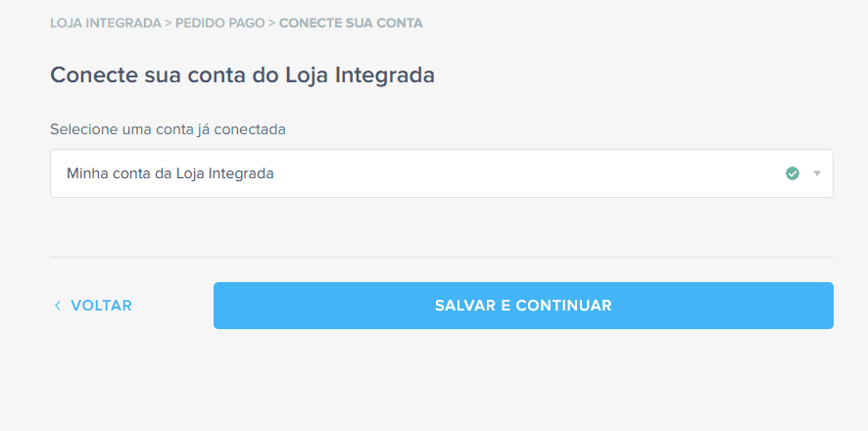Click the word "Integrada" in the heading
868x431 pixels.
385,74
